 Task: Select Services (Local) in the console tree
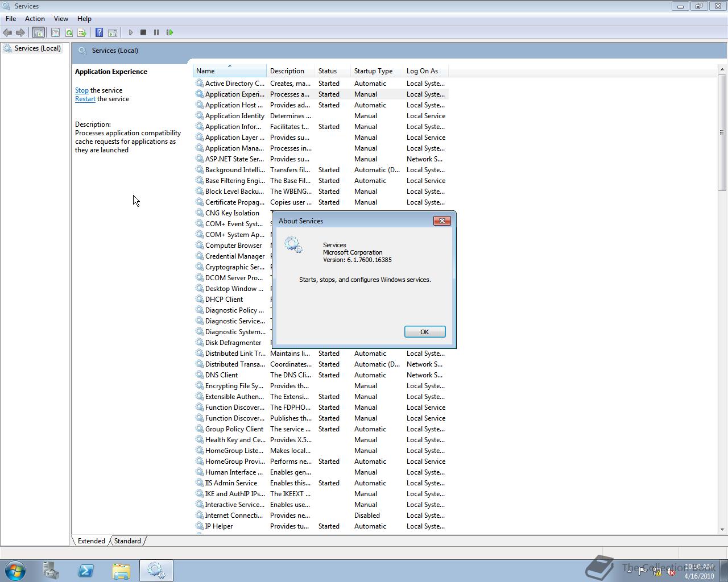tap(38, 48)
